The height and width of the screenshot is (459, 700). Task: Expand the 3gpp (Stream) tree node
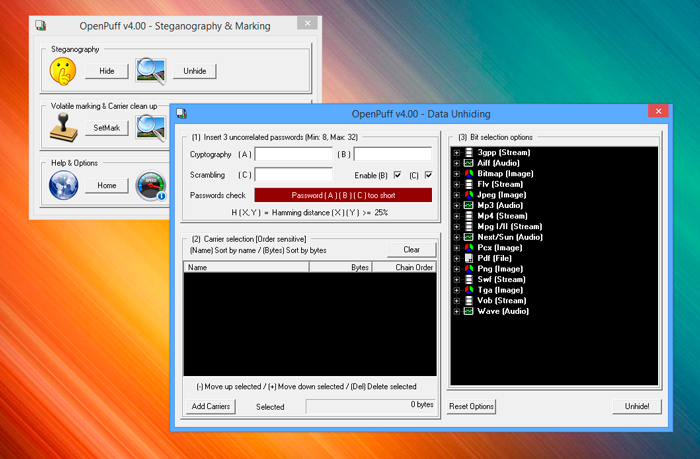[x=457, y=153]
